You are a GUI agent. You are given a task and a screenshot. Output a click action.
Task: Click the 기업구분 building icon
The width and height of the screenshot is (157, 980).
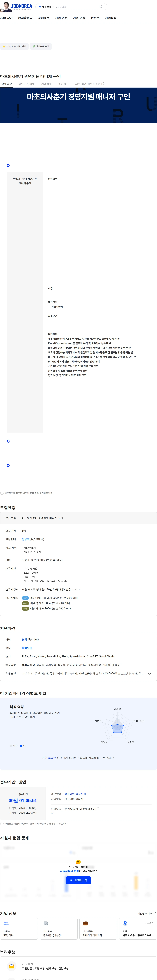[x=46, y=923]
